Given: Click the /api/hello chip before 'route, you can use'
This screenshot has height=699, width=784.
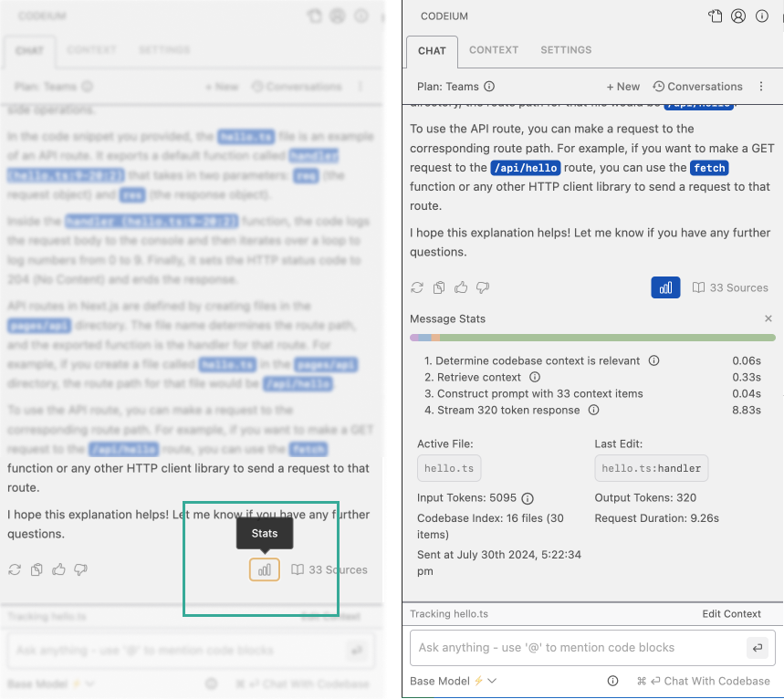Looking at the screenshot, I should pyautogui.click(x=526, y=168).
